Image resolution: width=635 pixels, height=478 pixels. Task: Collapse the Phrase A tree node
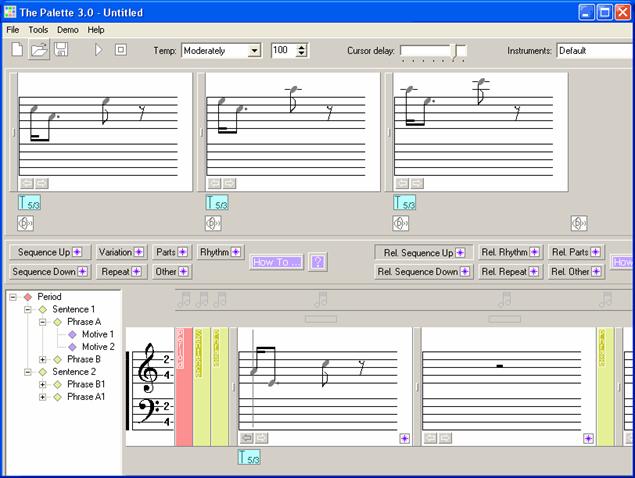coord(43,322)
